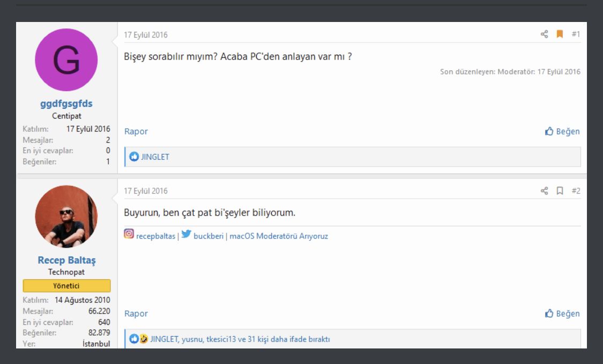Open the Instagram icon in the signature
Image resolution: width=603 pixels, height=364 pixels.
point(129,234)
